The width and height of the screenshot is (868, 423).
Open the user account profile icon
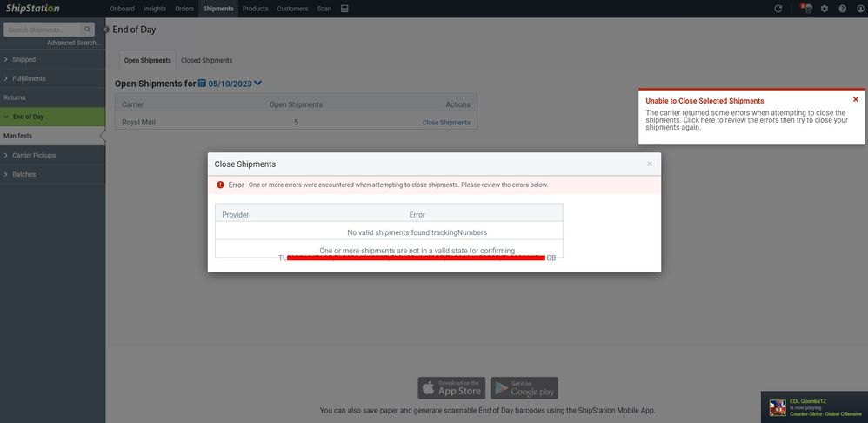coord(859,9)
